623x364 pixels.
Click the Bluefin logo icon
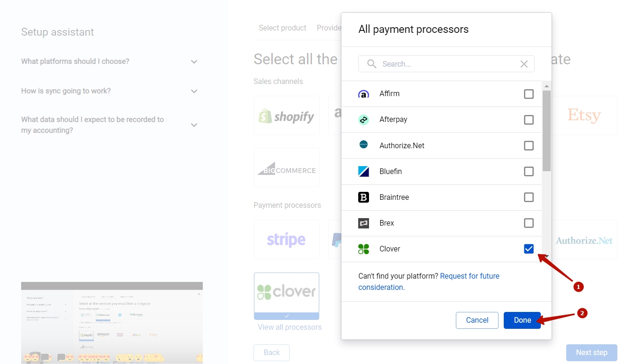click(364, 171)
